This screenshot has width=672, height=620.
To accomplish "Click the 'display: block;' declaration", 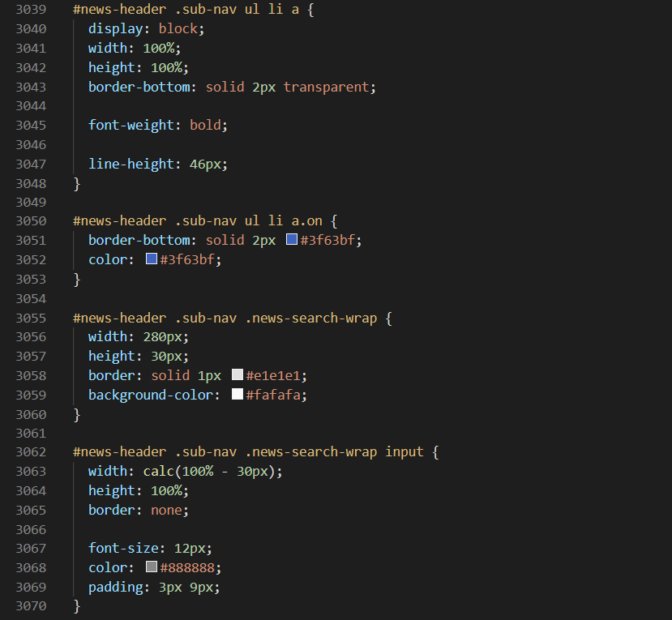I will pos(147,28).
